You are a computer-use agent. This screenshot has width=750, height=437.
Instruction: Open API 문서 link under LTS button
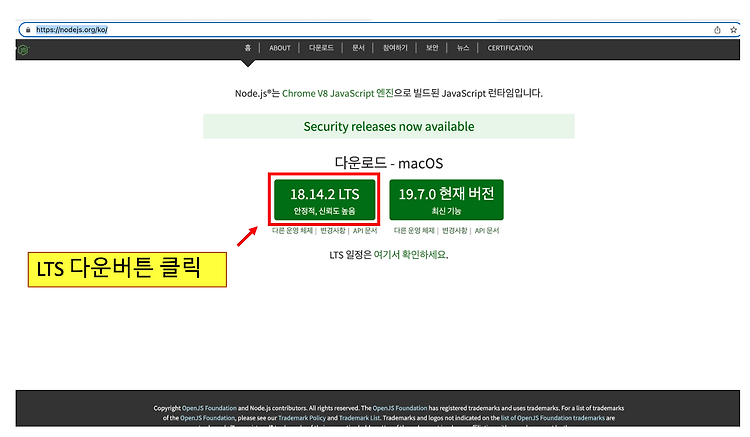point(365,230)
